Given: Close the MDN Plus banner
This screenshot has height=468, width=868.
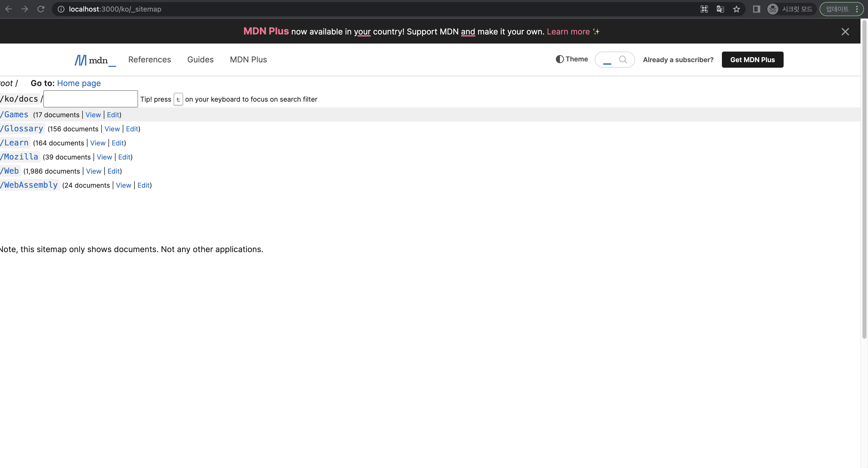Looking at the screenshot, I should coord(845,32).
